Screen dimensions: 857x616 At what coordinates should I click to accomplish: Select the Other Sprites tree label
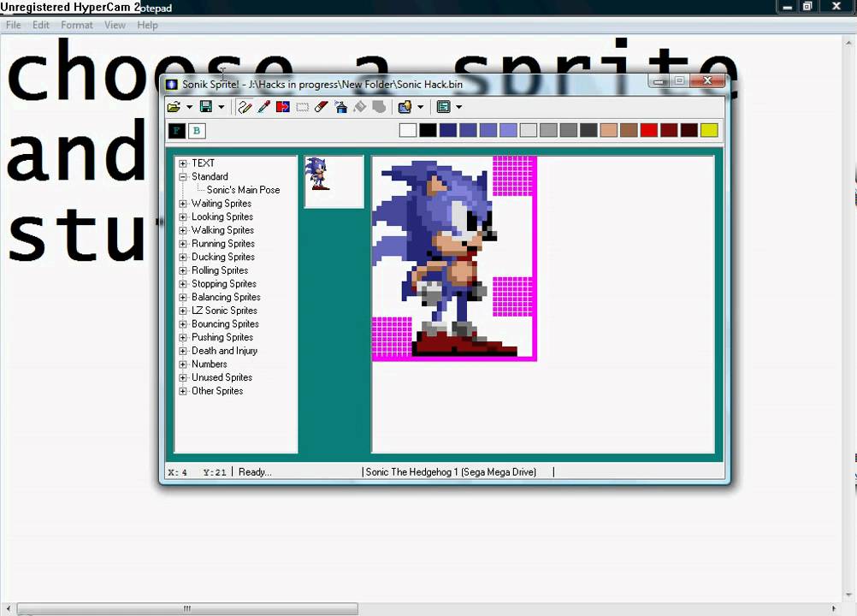point(217,391)
